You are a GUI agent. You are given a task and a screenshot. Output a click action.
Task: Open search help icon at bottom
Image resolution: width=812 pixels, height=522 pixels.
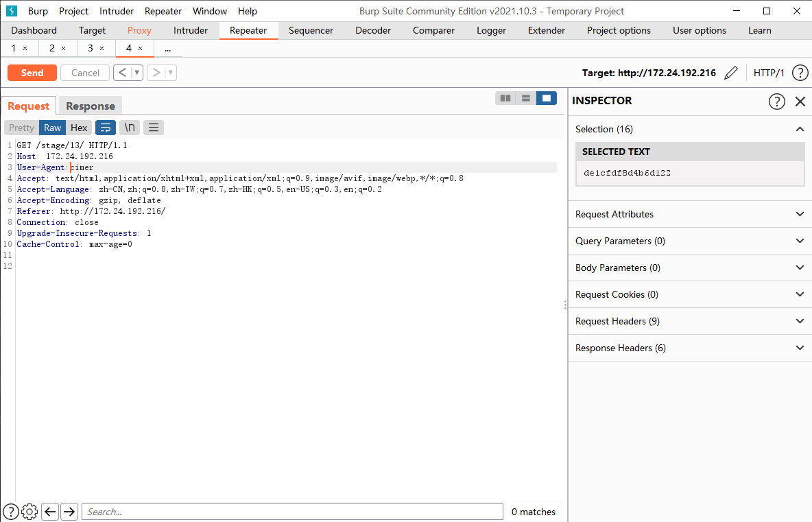[x=11, y=512]
